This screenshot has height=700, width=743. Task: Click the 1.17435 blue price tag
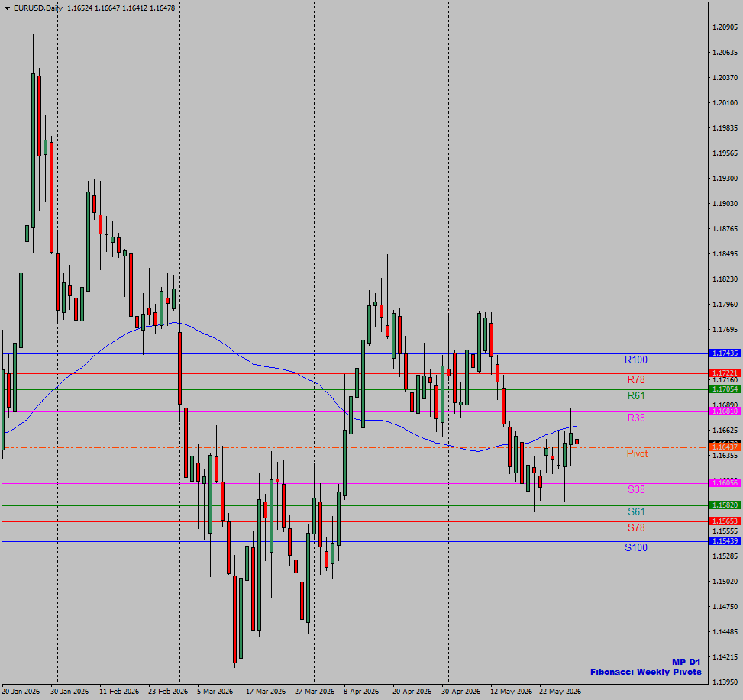pos(725,353)
